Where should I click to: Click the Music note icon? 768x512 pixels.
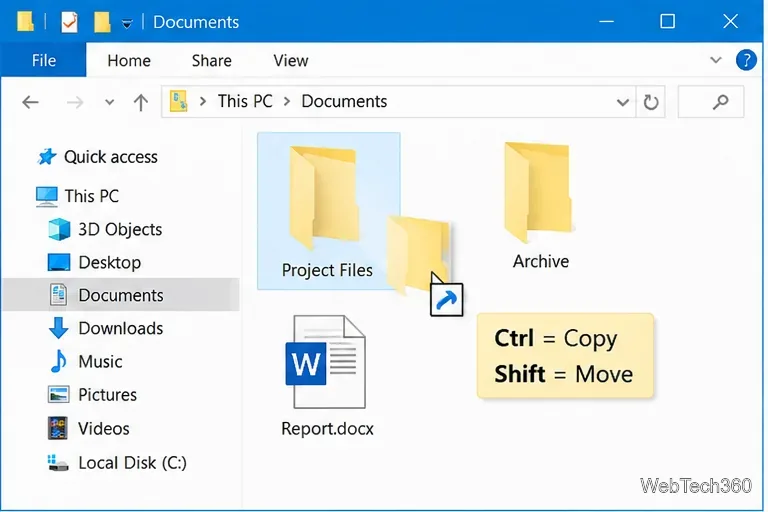coord(58,361)
